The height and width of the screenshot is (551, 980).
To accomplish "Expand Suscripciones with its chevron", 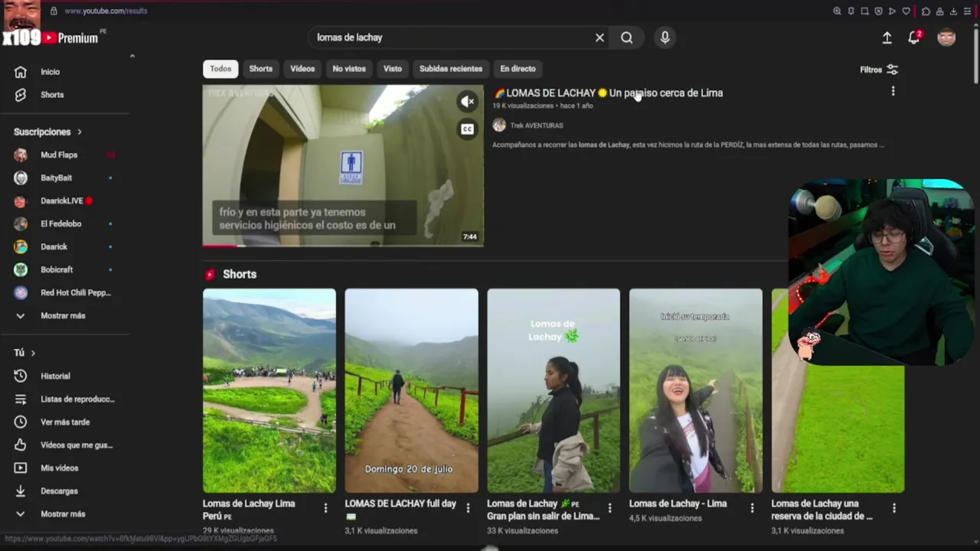I will [x=79, y=132].
